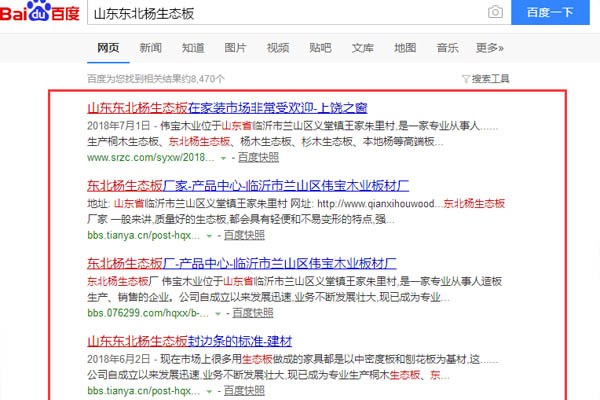Image resolution: width=600 pixels, height=400 pixels.
Task: Expand 更多» categories
Action: tap(490, 48)
